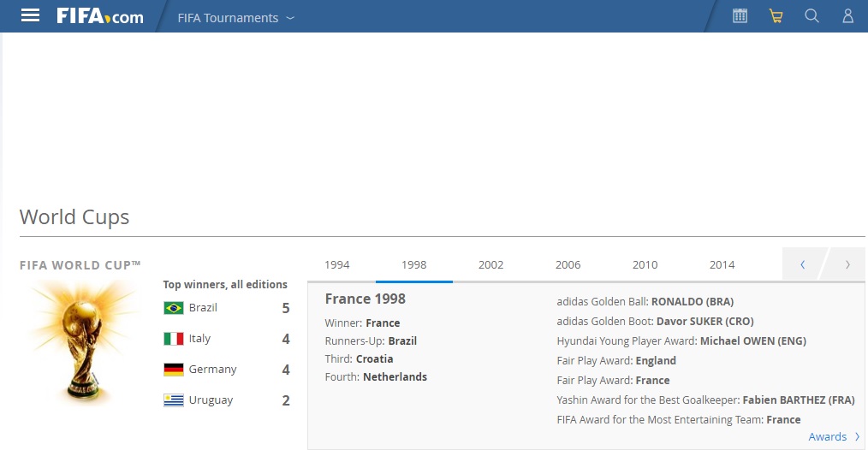Click Winner: France text
This screenshot has height=450, width=868.
pyautogui.click(x=363, y=323)
